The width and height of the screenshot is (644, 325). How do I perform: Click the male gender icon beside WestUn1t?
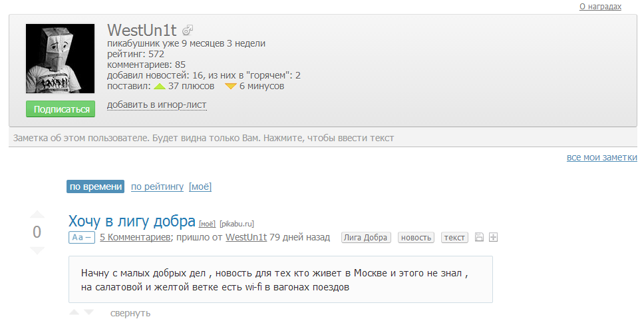188,30
